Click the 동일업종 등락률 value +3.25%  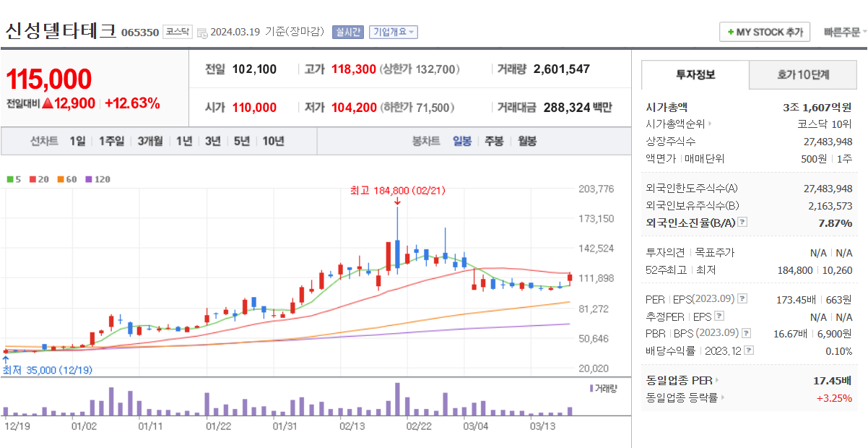pos(835,397)
